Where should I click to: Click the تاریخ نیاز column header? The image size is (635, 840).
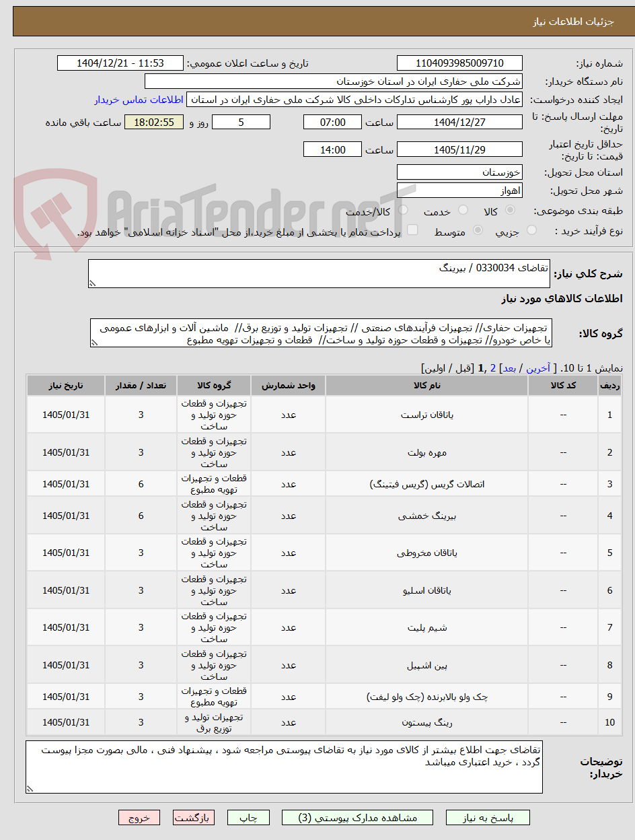[x=66, y=385]
